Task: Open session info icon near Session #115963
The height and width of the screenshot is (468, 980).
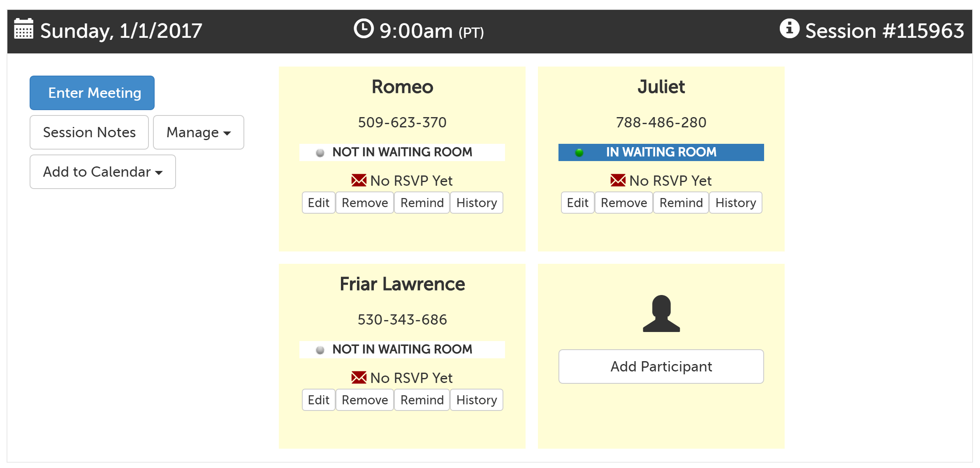Action: (x=789, y=29)
